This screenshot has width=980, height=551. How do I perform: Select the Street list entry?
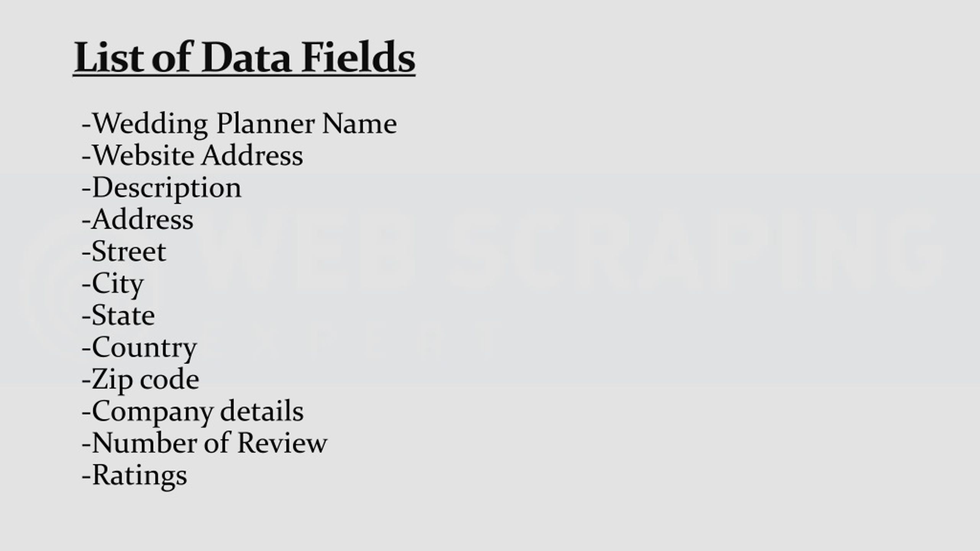[124, 251]
